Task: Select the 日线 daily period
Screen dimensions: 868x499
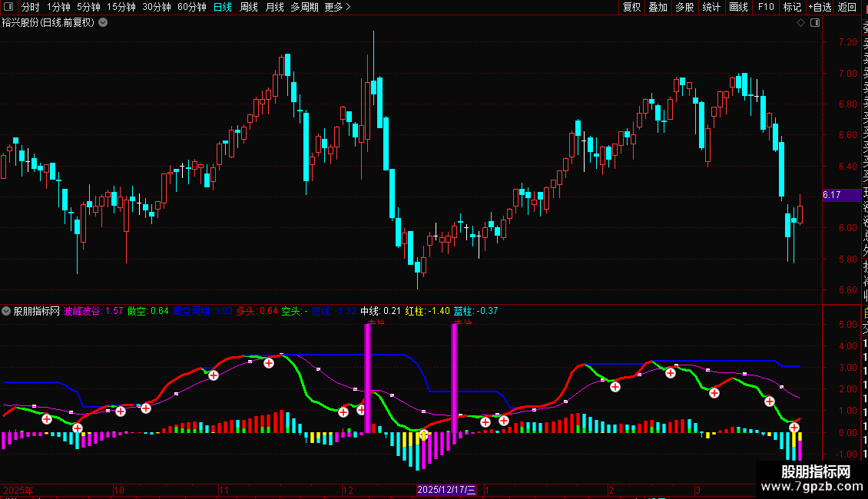Action: click(223, 7)
